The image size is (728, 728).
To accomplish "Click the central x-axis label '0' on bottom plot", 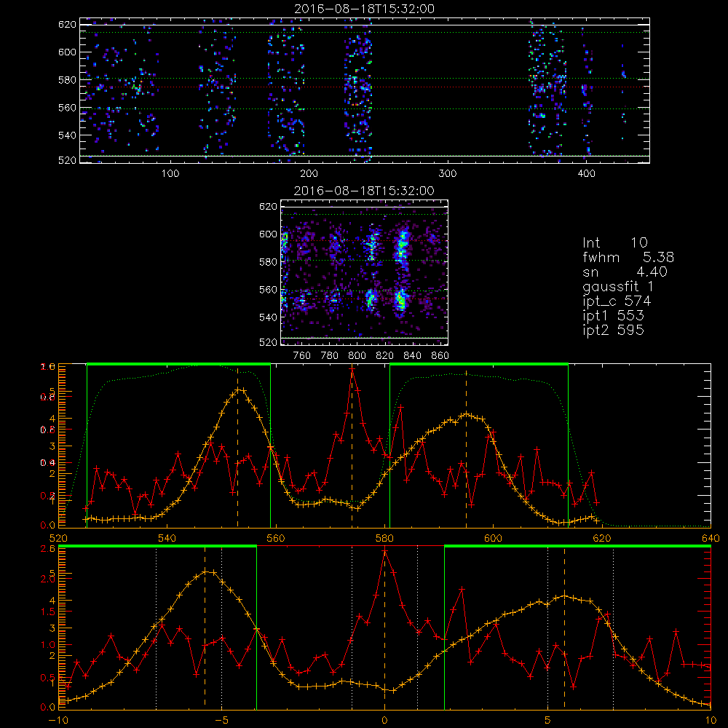I will [x=384, y=721].
